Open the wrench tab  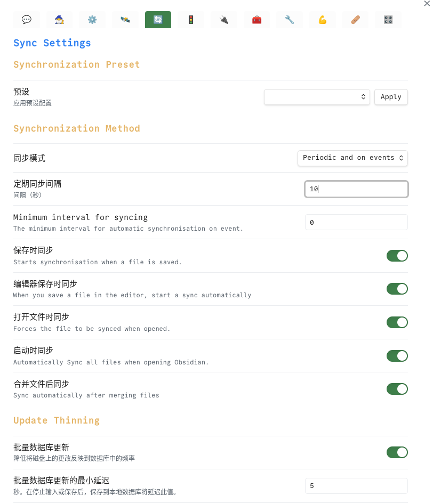pyautogui.click(x=290, y=20)
